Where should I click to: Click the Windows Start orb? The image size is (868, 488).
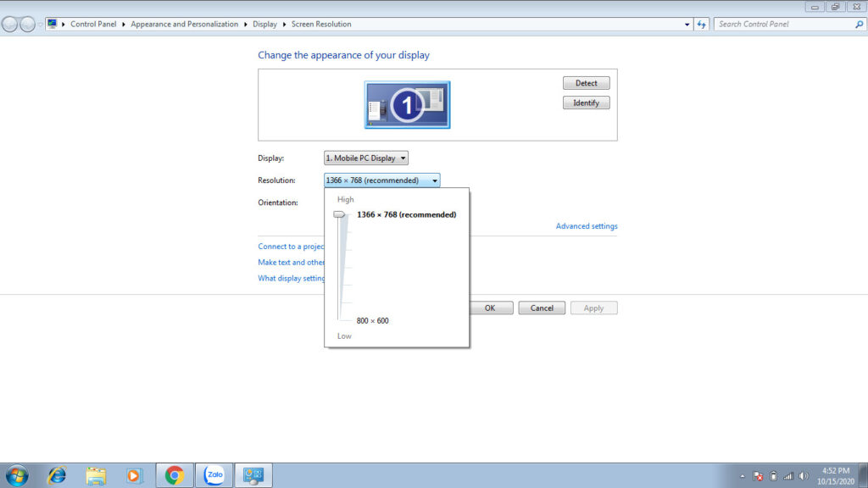click(16, 475)
